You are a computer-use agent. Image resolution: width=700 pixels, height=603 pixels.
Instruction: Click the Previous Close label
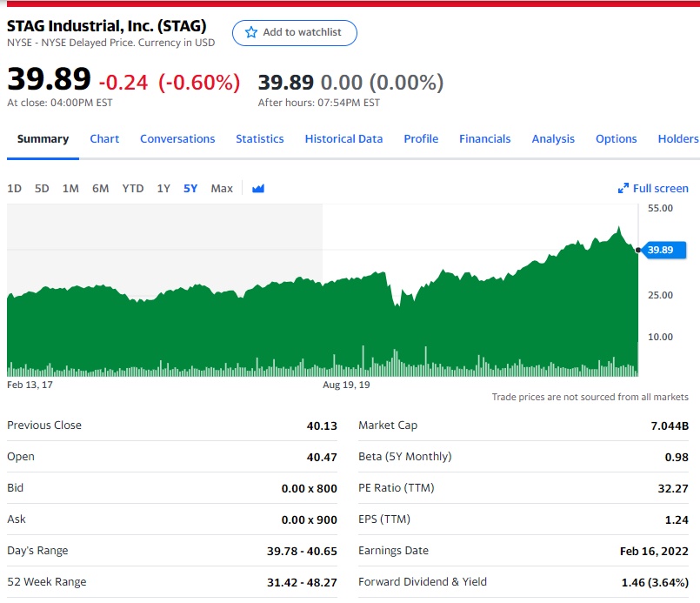click(44, 425)
